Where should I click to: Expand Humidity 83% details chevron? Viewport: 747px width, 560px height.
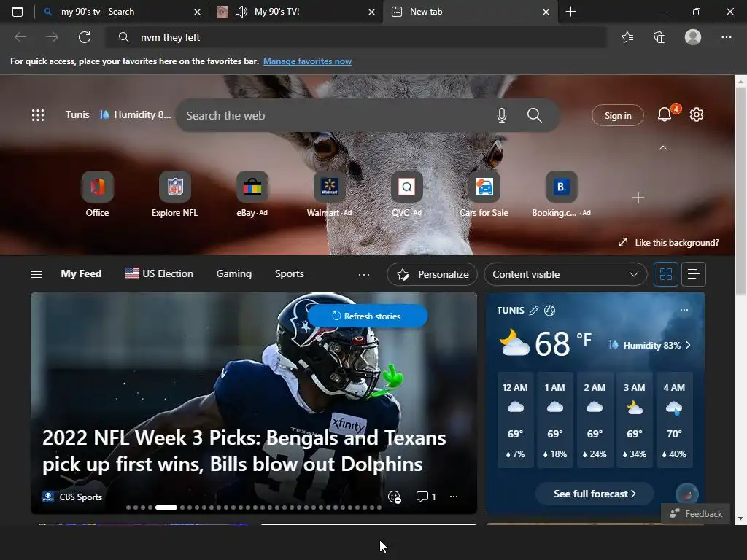tap(688, 345)
